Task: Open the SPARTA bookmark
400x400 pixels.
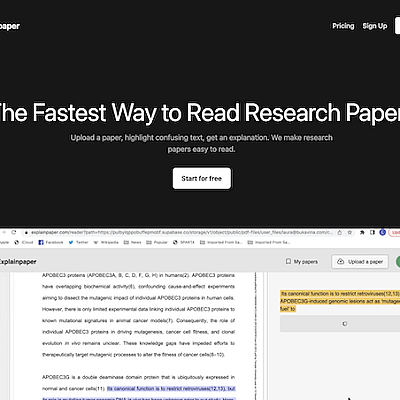Action: pos(184,242)
